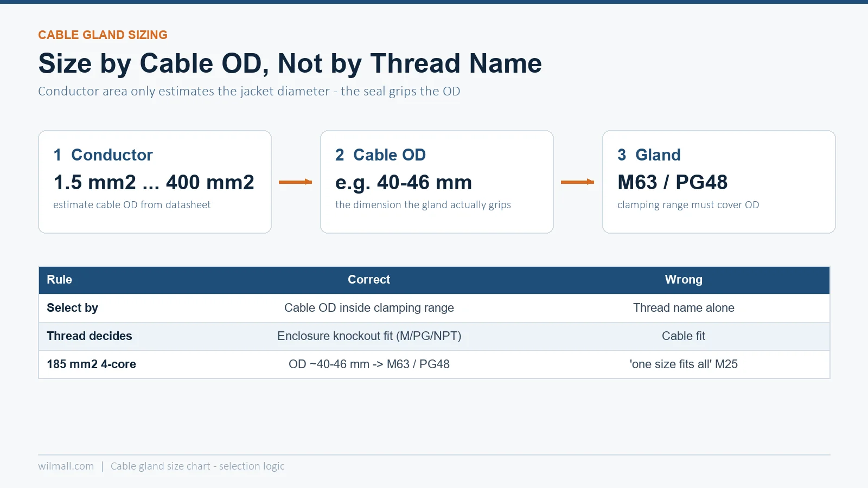Click cell 'Thread name alone'
The width and height of the screenshot is (868, 488).
click(684, 308)
